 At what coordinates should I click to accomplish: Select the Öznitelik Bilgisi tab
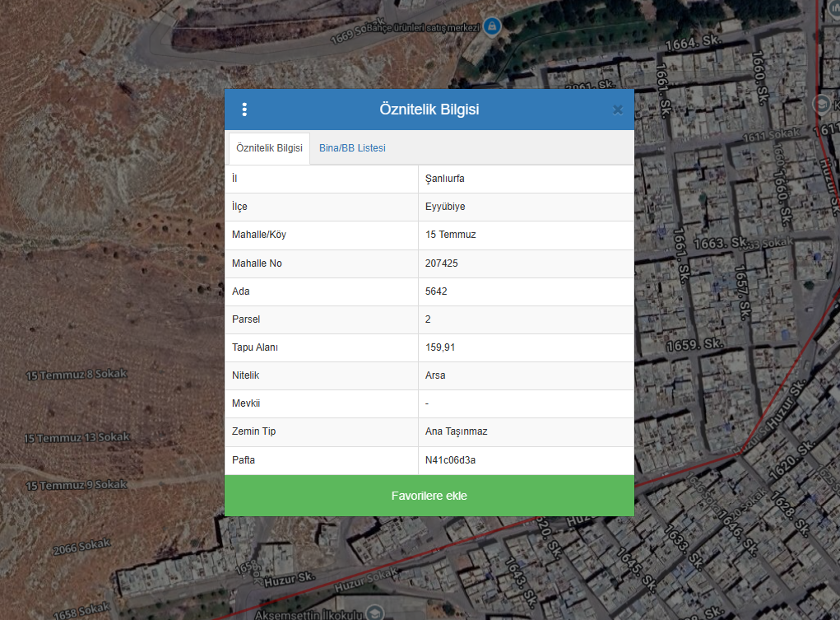[269, 148]
